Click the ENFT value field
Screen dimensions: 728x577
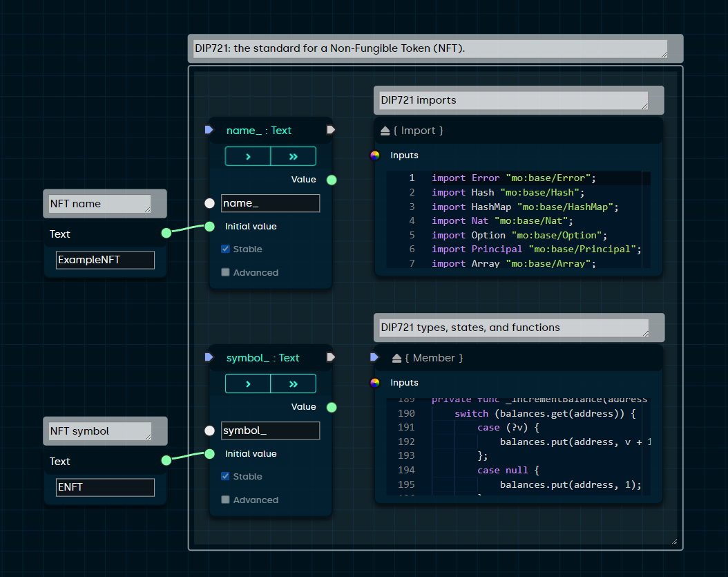click(106, 487)
